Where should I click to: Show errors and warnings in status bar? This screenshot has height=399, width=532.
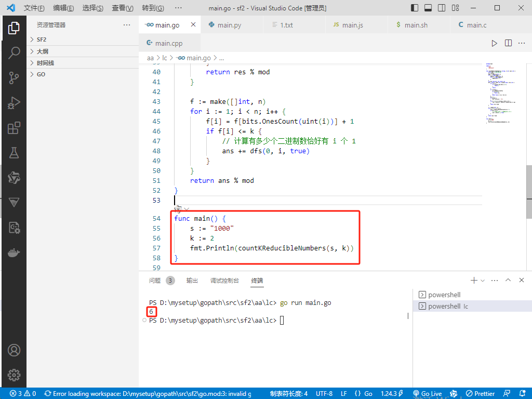point(23,394)
